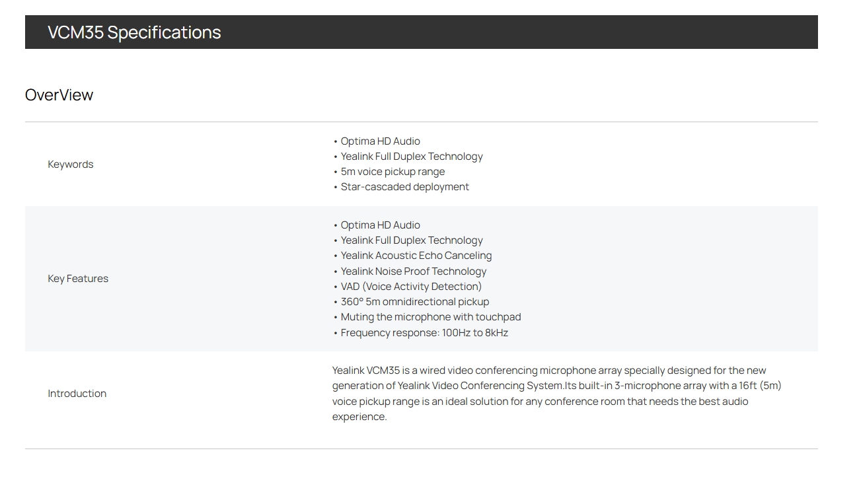The height and width of the screenshot is (504, 857).
Task: Click the word experience ending the introduction
Action: 359,416
